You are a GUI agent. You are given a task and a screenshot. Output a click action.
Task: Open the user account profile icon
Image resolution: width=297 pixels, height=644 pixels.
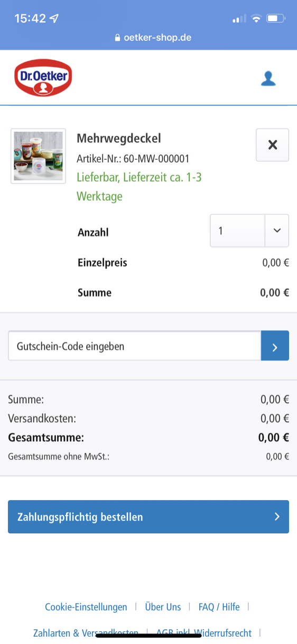click(268, 79)
